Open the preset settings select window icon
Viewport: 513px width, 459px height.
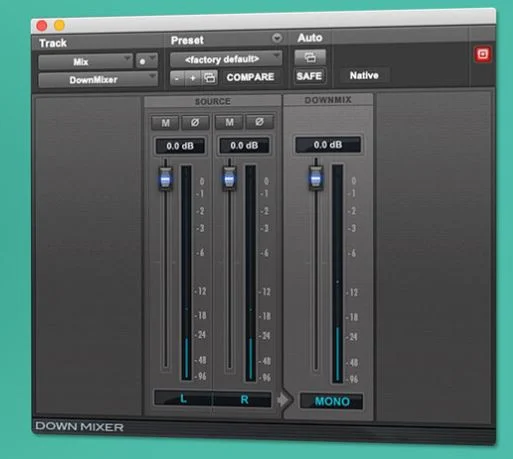coord(209,78)
